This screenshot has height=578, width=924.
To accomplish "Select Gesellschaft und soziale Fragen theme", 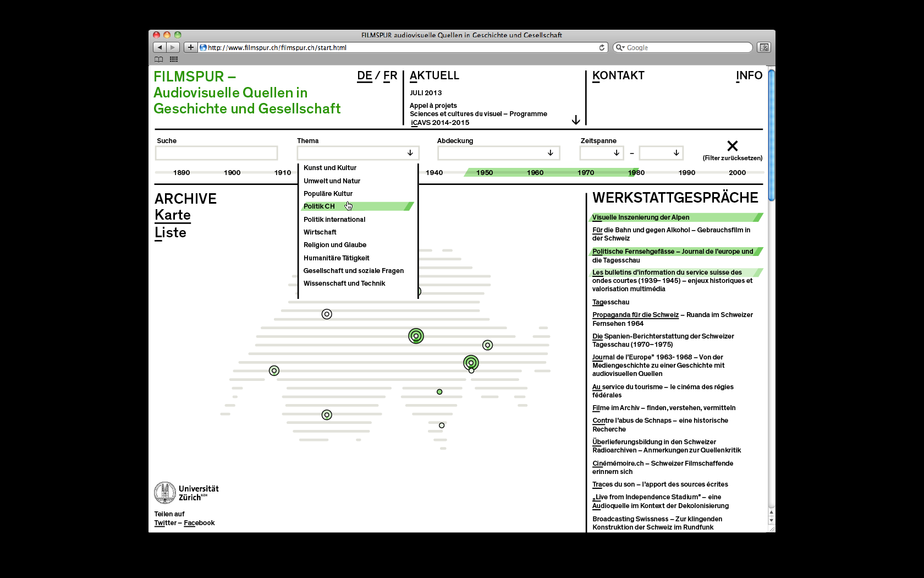I will pos(354,271).
